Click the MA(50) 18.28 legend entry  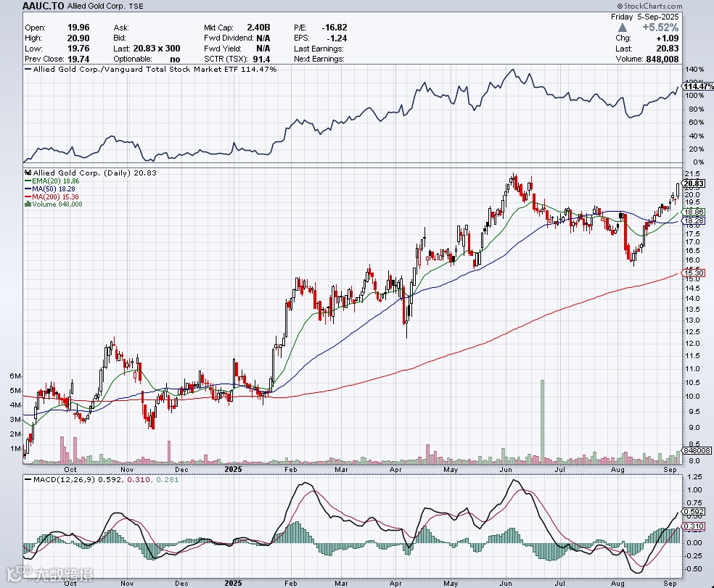49,189
